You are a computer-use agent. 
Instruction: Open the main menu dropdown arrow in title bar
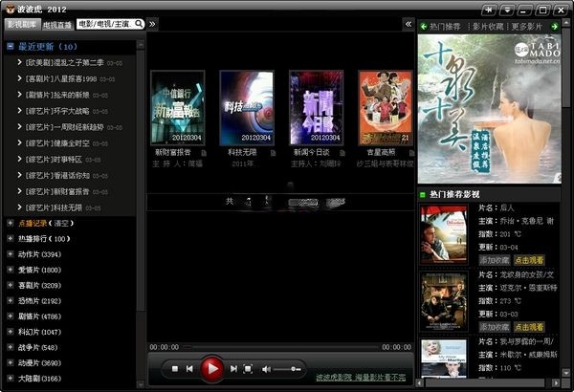pos(507,10)
